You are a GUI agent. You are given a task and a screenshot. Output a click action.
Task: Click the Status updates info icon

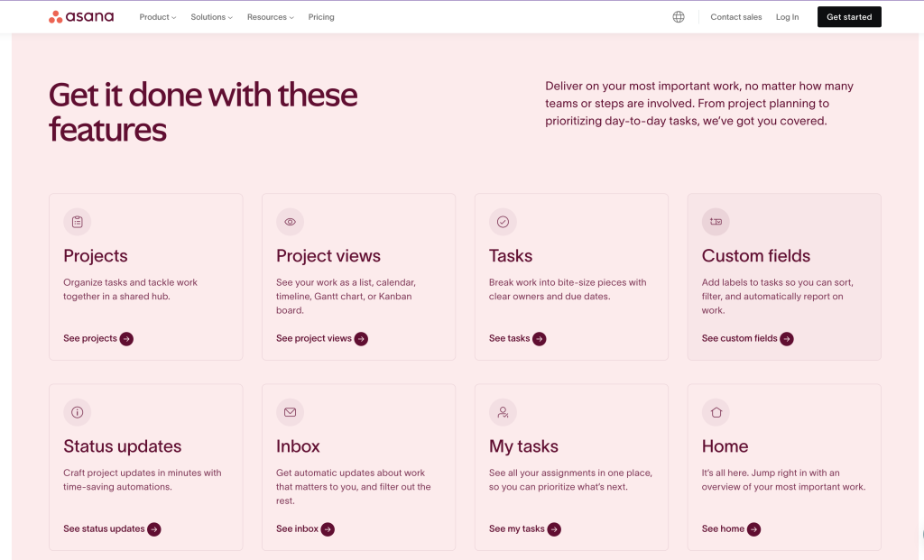click(78, 412)
